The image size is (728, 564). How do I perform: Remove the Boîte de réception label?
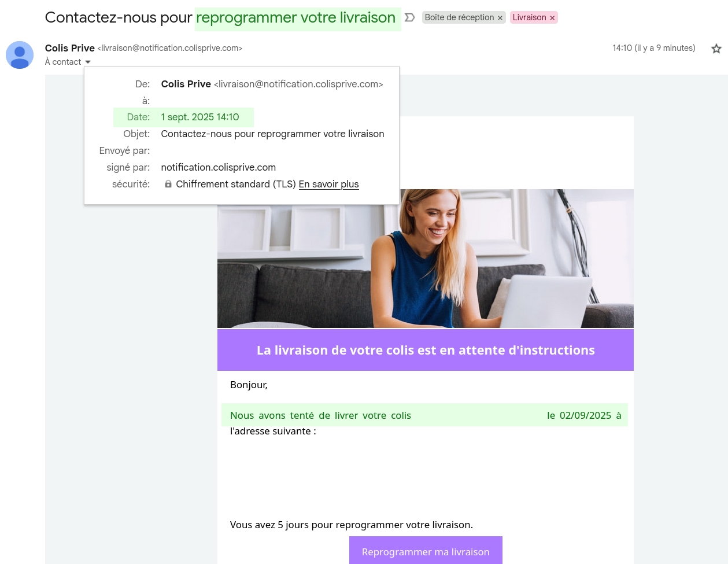coord(500,18)
